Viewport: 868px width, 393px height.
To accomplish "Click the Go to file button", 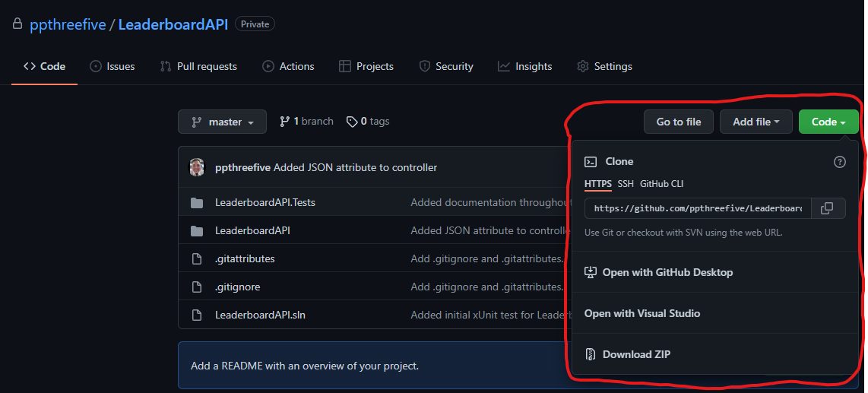I will (679, 122).
